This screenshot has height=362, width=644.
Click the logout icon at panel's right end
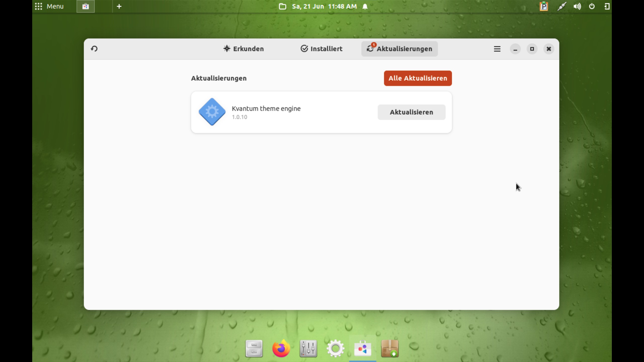(607, 6)
